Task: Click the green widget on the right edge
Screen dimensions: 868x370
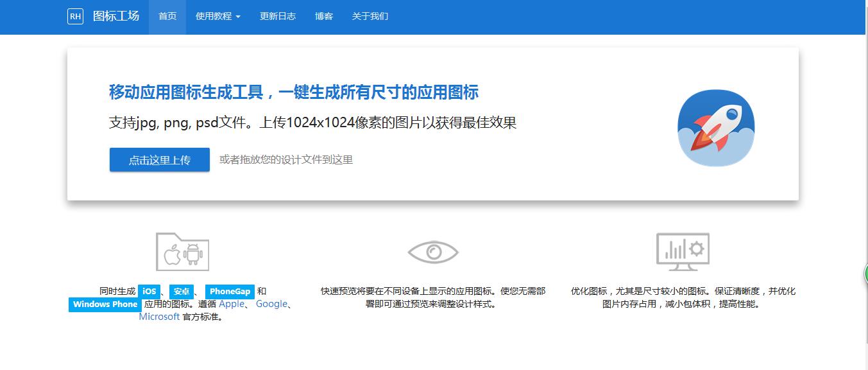Action: (x=865, y=275)
